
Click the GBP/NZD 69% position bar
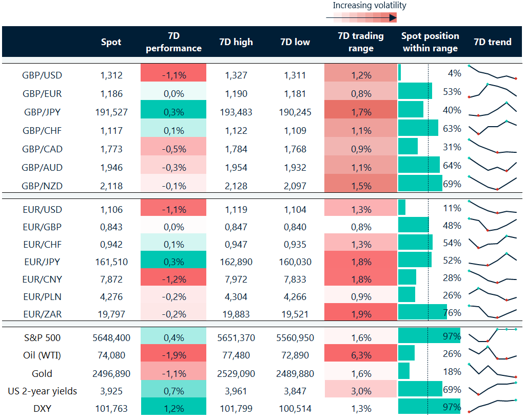click(420, 184)
